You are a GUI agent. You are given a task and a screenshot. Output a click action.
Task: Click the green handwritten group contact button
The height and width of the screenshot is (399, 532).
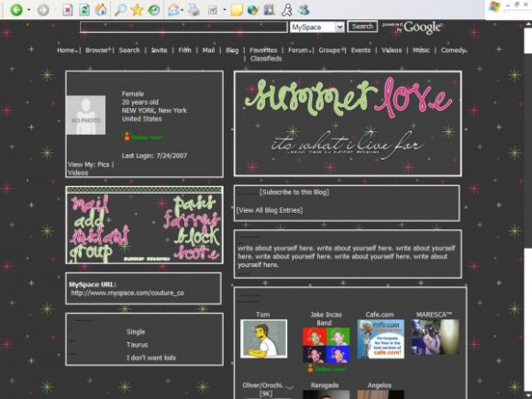90,253
